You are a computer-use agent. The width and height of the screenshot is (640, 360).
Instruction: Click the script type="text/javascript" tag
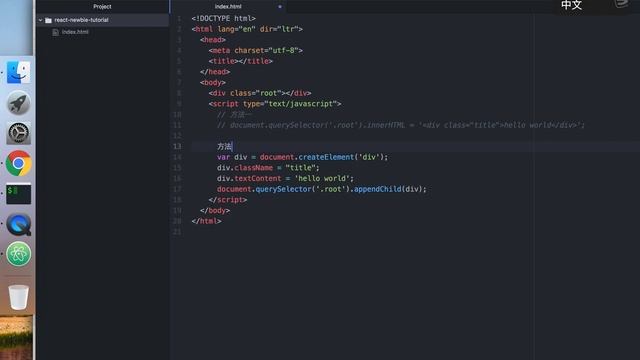275,104
